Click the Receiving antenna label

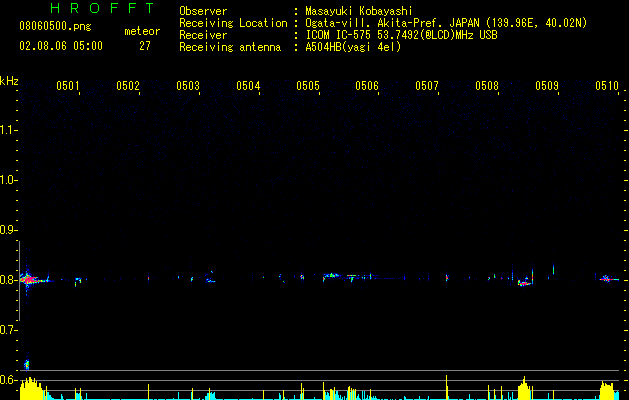click(230, 47)
